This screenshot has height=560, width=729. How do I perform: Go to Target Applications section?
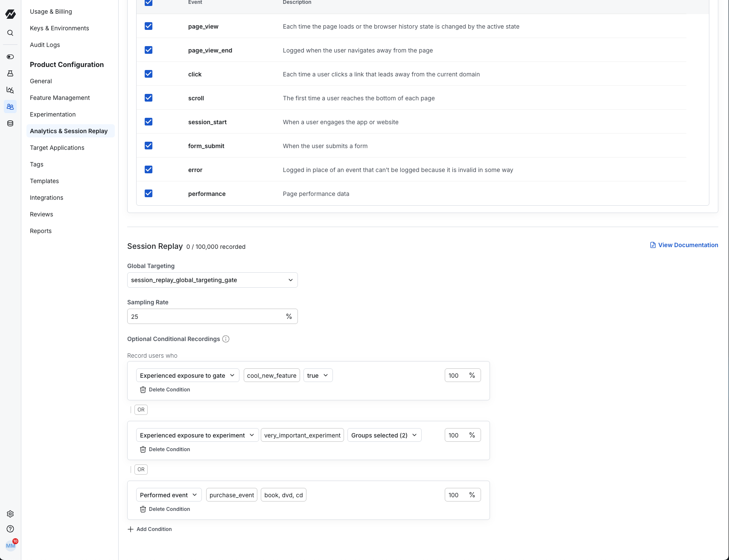[57, 148]
